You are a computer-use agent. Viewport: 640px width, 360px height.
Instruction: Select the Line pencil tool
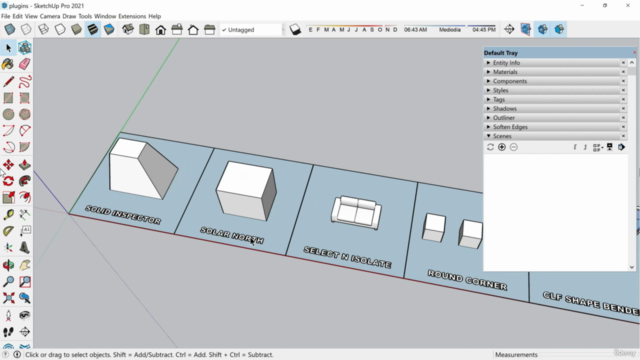pos(8,82)
